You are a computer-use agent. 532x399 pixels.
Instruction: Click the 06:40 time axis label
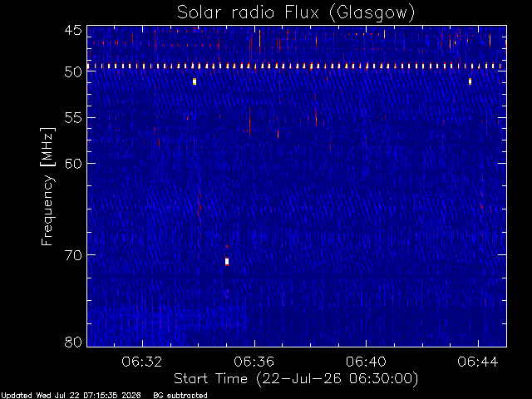click(x=366, y=362)
